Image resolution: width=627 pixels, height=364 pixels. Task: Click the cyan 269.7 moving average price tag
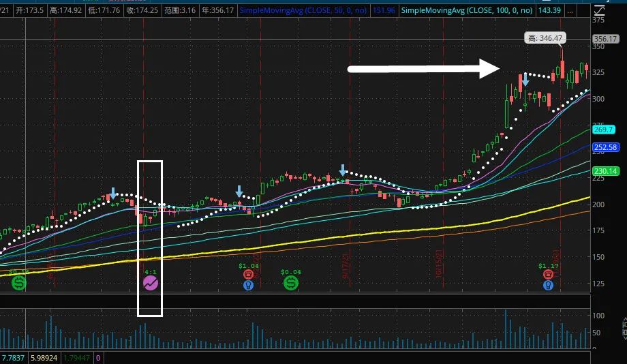tap(602, 130)
